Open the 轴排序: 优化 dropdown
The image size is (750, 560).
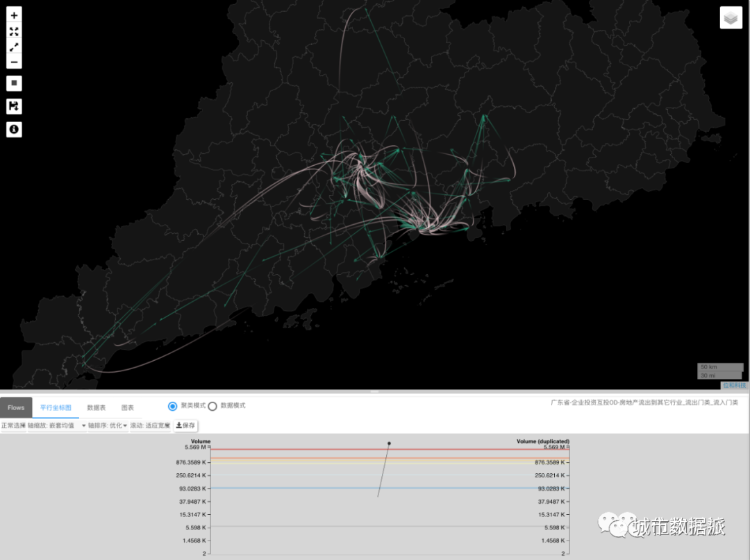[x=108, y=426]
